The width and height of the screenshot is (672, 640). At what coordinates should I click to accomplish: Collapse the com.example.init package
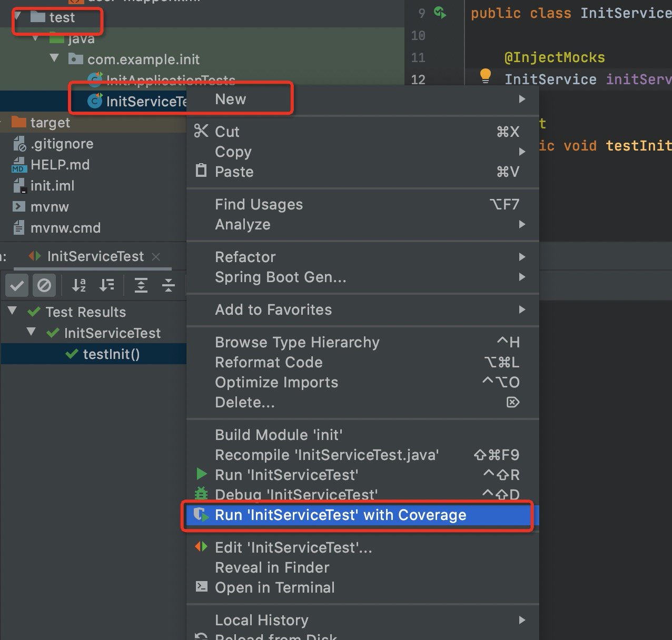click(x=55, y=58)
